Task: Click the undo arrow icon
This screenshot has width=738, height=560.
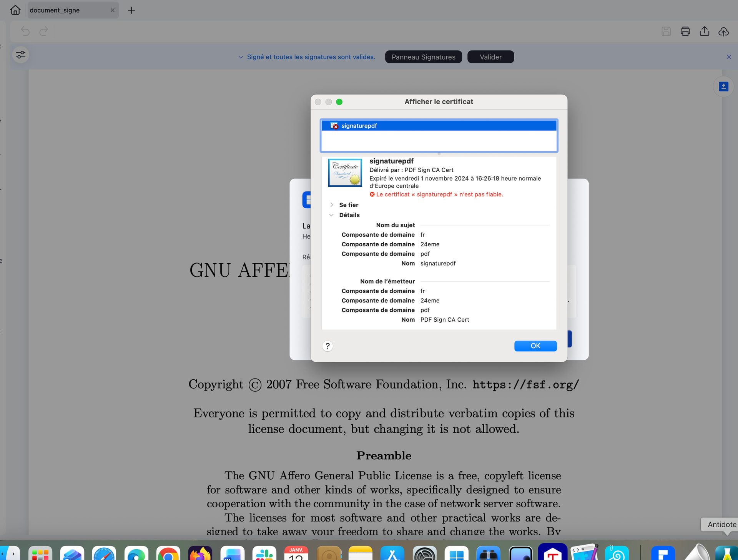Action: (x=25, y=31)
